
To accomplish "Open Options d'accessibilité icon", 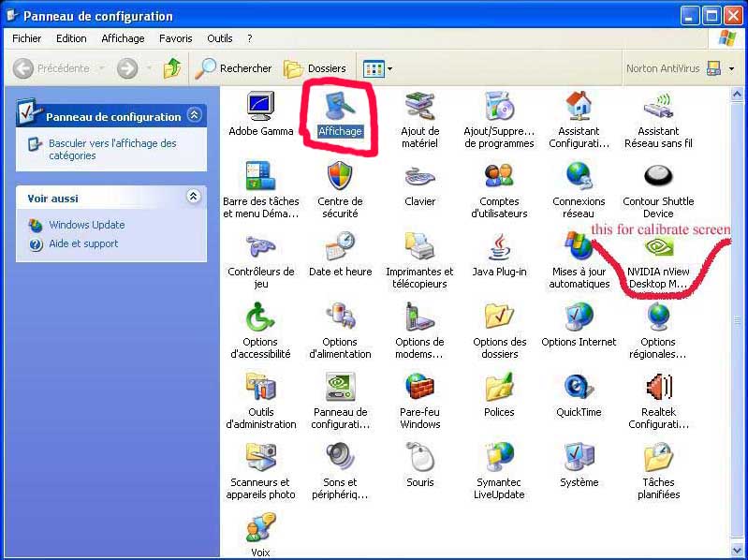I will pos(260,331).
